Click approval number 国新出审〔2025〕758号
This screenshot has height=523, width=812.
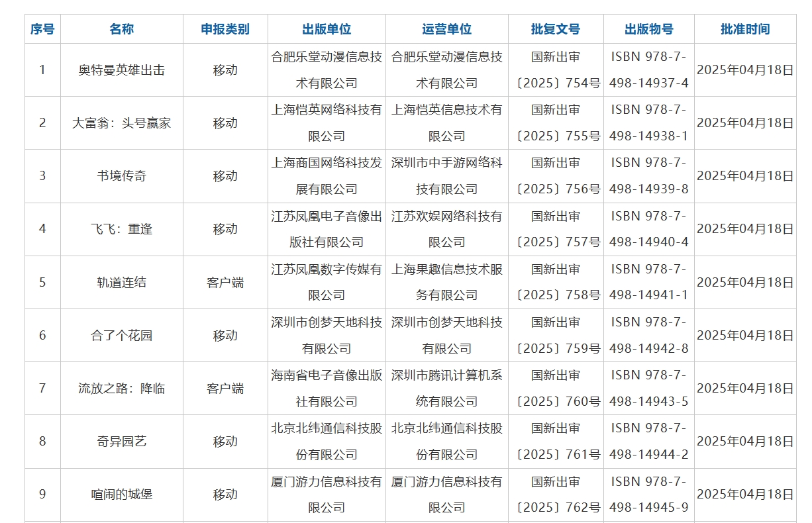(x=556, y=283)
